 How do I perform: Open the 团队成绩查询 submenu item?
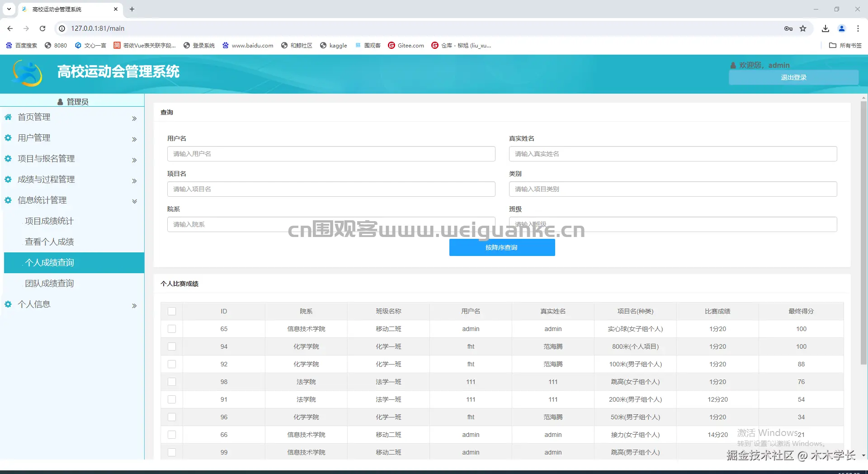pyautogui.click(x=74, y=284)
